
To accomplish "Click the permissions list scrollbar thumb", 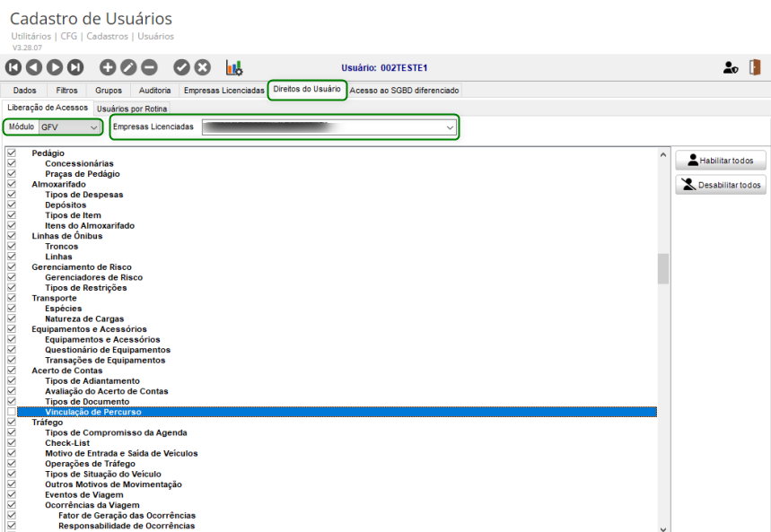I will click(662, 268).
